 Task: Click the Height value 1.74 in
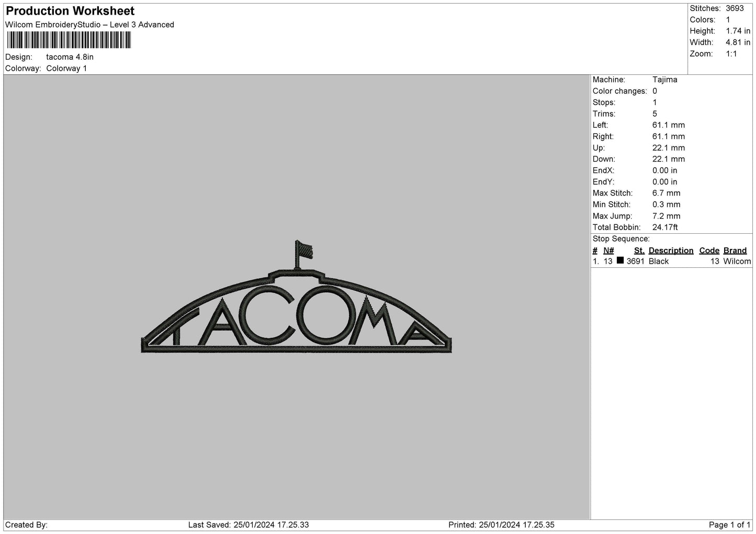click(738, 31)
